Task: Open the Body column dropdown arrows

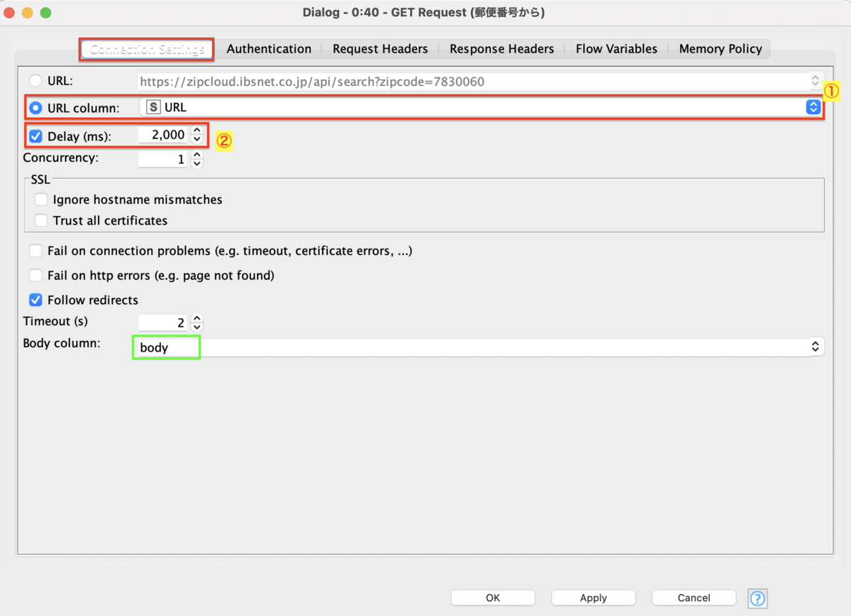Action: (816, 347)
